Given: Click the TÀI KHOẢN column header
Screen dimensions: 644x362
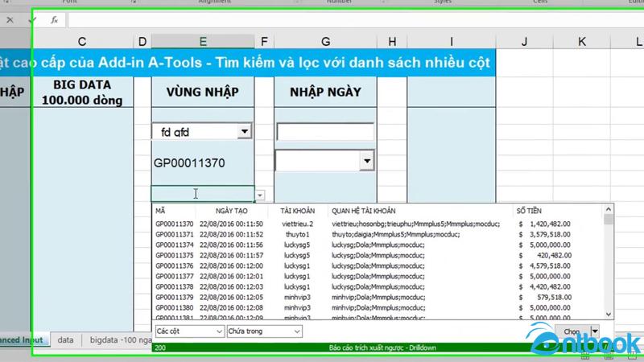Looking at the screenshot, I should coord(298,211).
